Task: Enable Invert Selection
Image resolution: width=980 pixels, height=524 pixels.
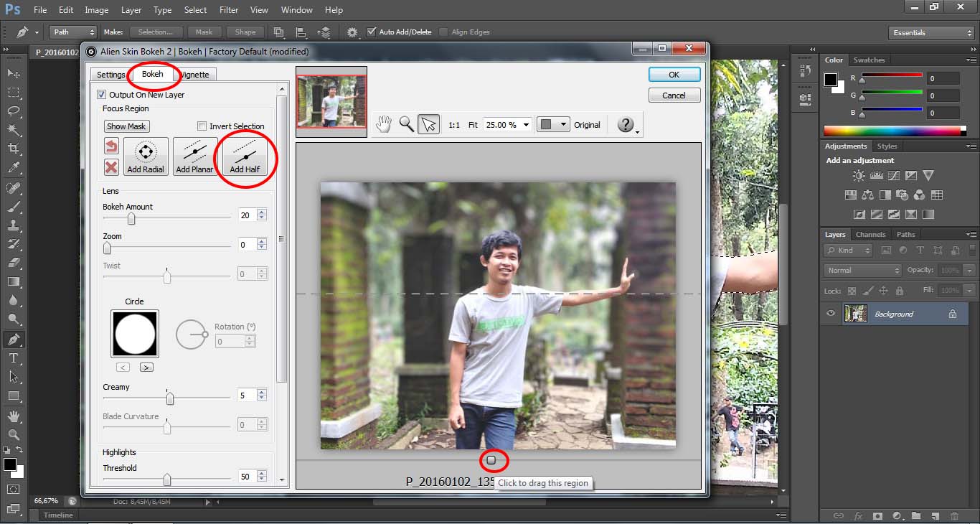Action: (x=202, y=126)
